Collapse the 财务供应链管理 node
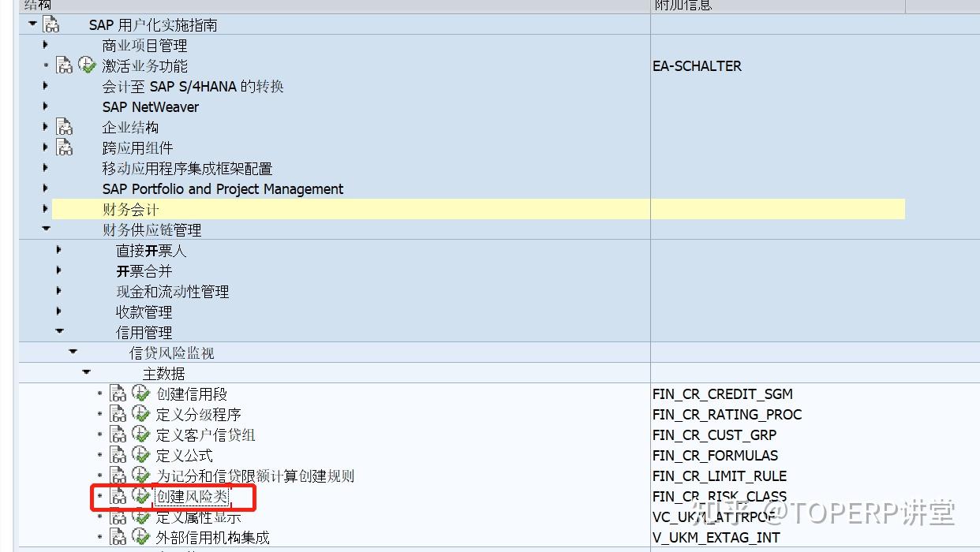Screen dimensions: 980x552 tap(45, 229)
